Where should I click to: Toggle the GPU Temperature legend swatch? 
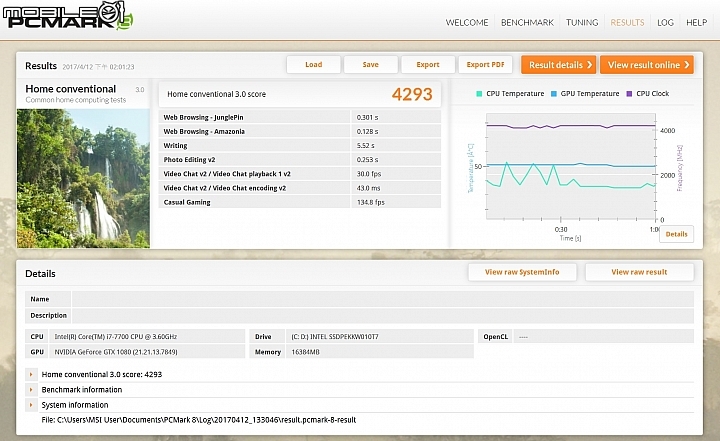tap(554, 94)
